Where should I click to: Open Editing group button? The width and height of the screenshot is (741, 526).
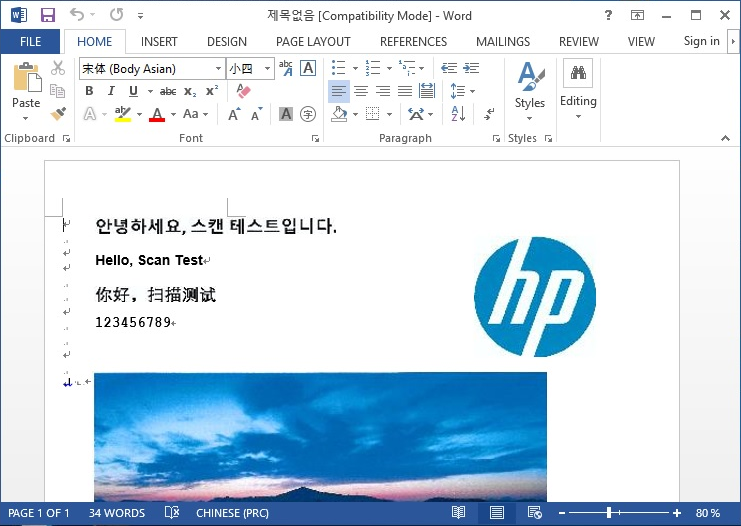[578, 89]
